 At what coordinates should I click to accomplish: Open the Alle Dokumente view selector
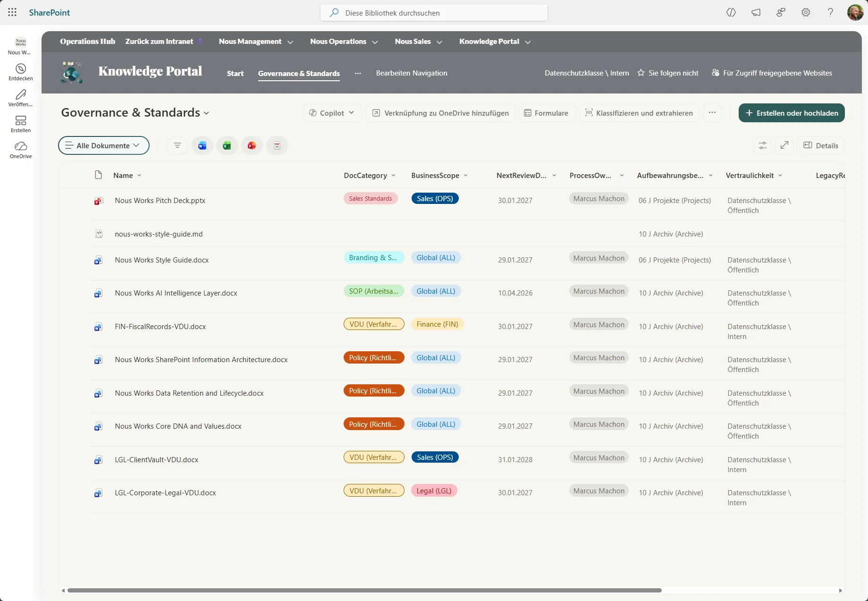point(104,145)
